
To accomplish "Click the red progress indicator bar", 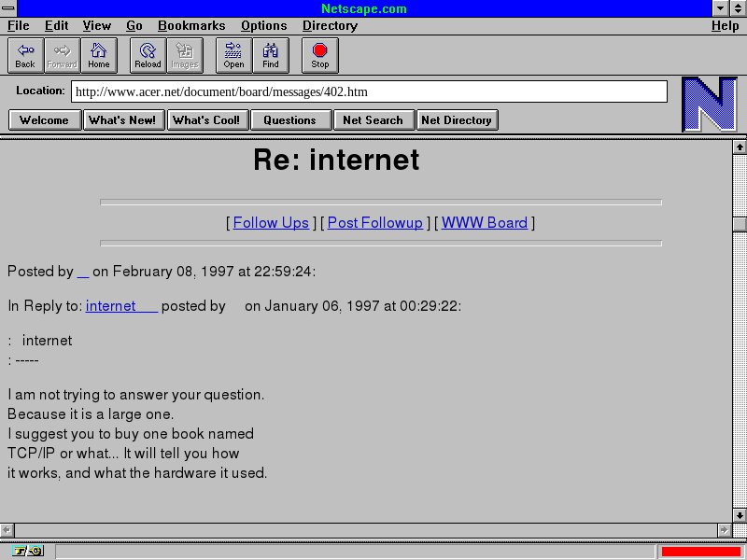I will 700,552.
